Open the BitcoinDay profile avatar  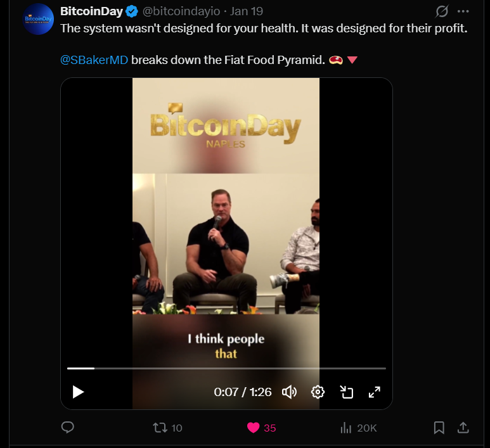(39, 19)
